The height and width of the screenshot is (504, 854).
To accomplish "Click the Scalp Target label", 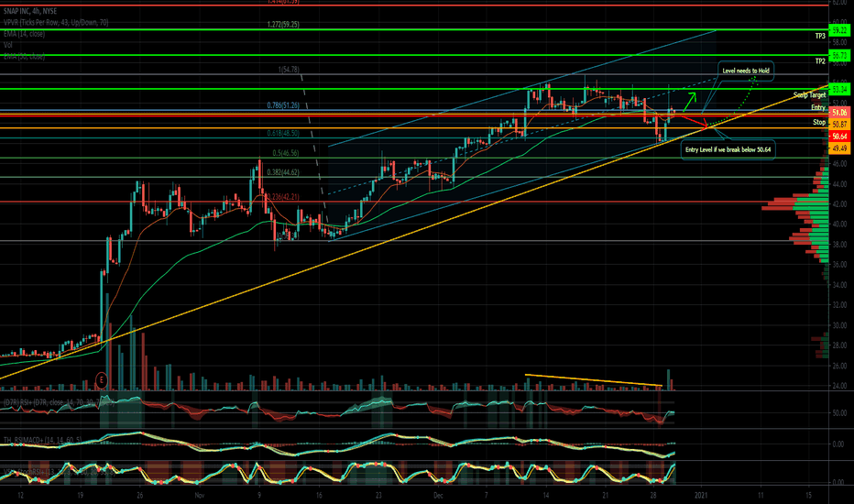I will pyautogui.click(x=809, y=94).
